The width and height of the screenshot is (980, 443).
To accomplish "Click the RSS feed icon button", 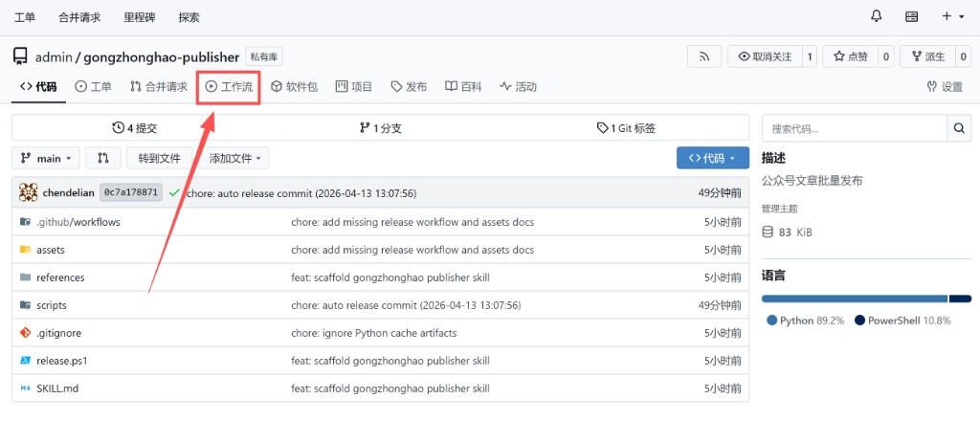I will click(x=704, y=56).
